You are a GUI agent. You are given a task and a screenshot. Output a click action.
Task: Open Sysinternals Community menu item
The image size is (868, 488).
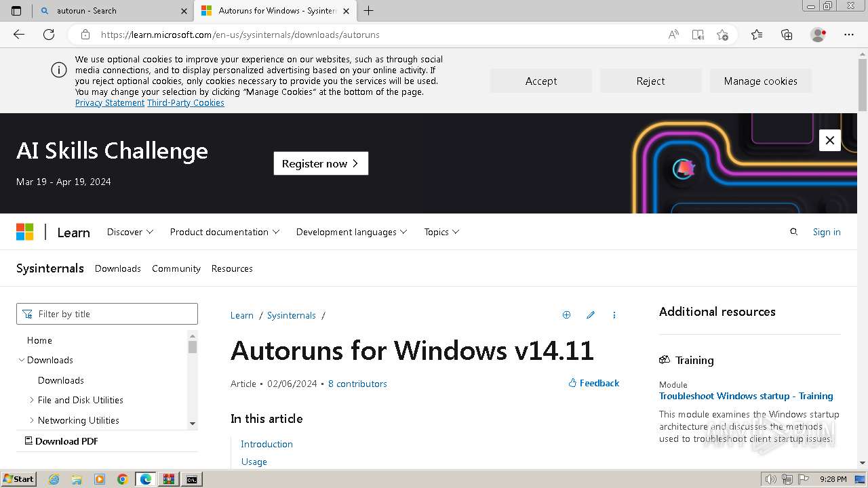[x=176, y=268]
